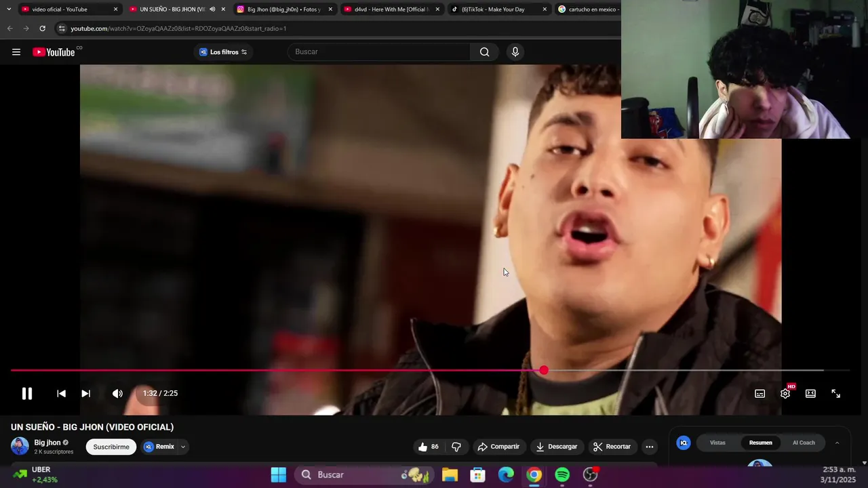Image resolution: width=868 pixels, height=488 pixels.
Task: Open Spotify from taskbar
Action: (x=562, y=474)
